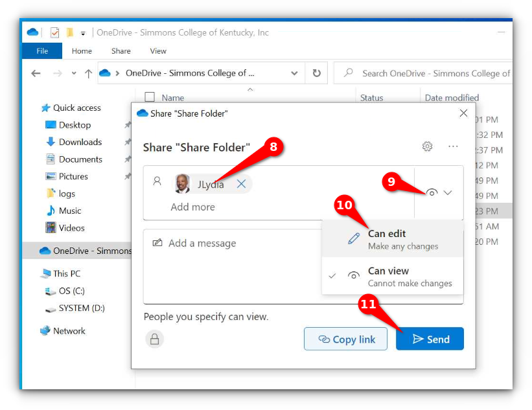Click the OneDrive cloud icon in title bar
Viewport: 532px width, 410px height.
pyautogui.click(x=32, y=32)
